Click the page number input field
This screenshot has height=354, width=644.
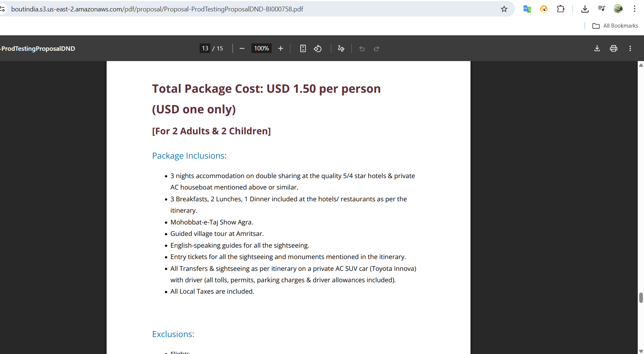(x=205, y=49)
